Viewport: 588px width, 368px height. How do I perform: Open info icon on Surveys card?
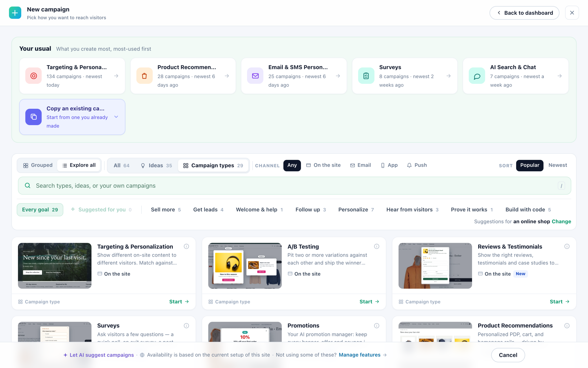pyautogui.click(x=186, y=326)
